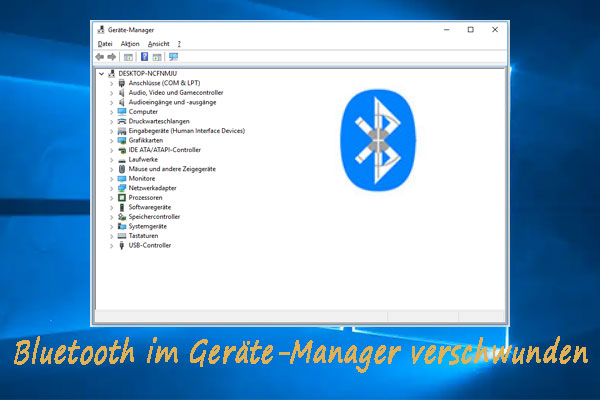Select the Audioeingänge und -ausgänge row

172,102
